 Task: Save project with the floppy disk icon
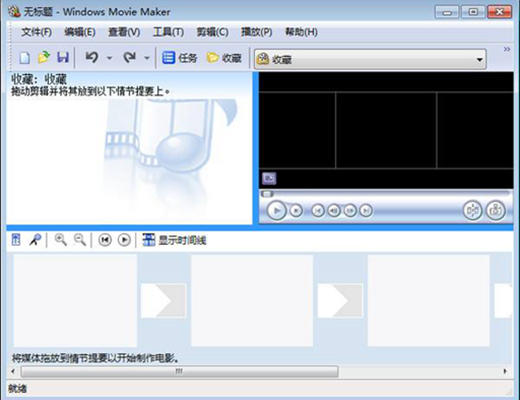pyautogui.click(x=63, y=58)
